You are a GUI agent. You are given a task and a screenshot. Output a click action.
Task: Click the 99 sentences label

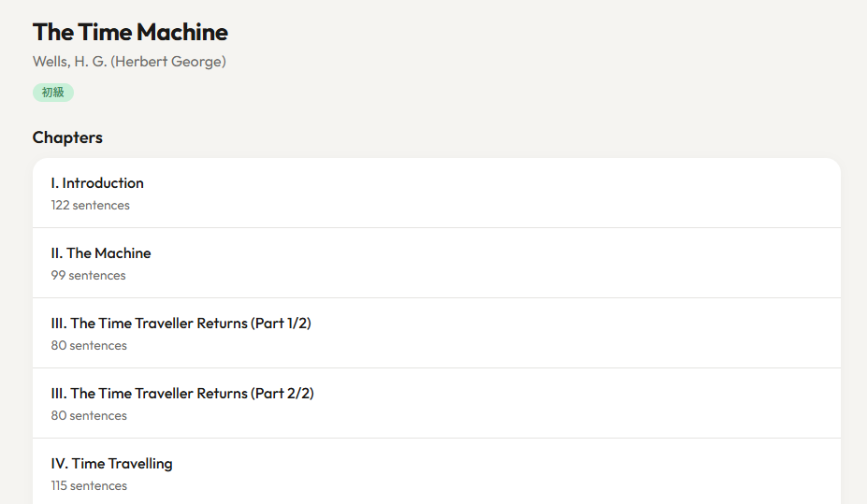[x=88, y=276]
